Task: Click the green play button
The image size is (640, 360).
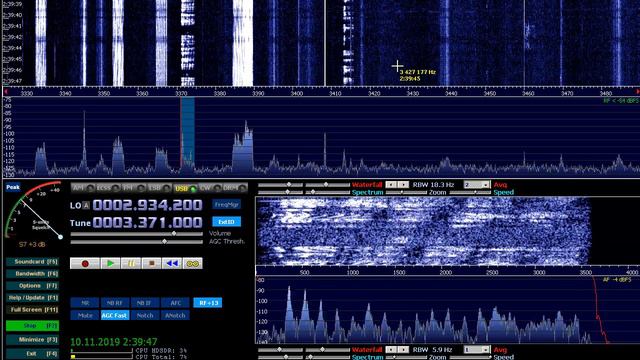Action: tap(110, 263)
